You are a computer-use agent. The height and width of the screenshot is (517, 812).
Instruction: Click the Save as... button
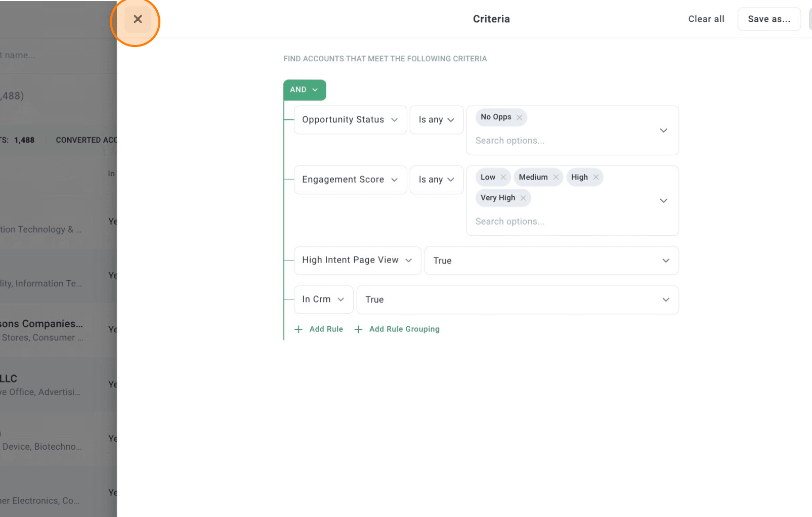(x=769, y=19)
